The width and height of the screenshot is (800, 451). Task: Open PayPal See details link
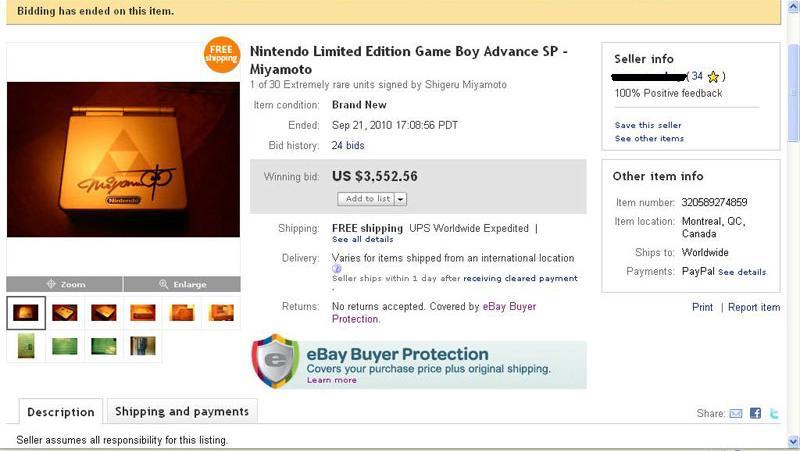pyautogui.click(x=742, y=272)
